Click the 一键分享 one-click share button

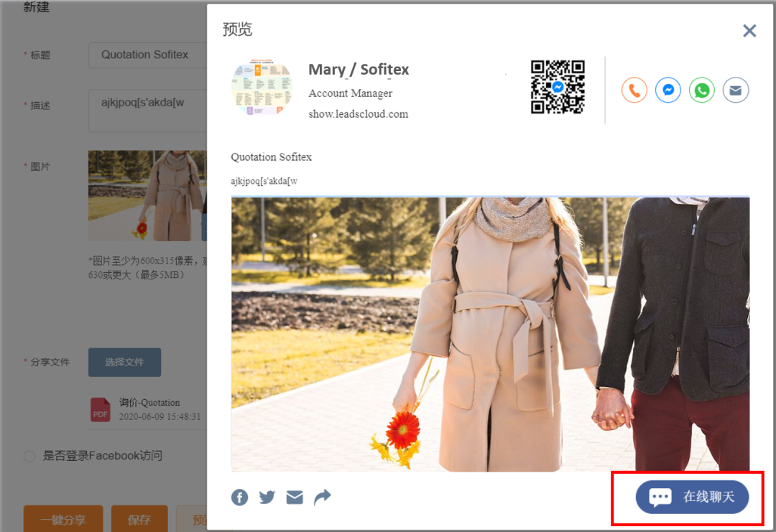click(x=63, y=518)
